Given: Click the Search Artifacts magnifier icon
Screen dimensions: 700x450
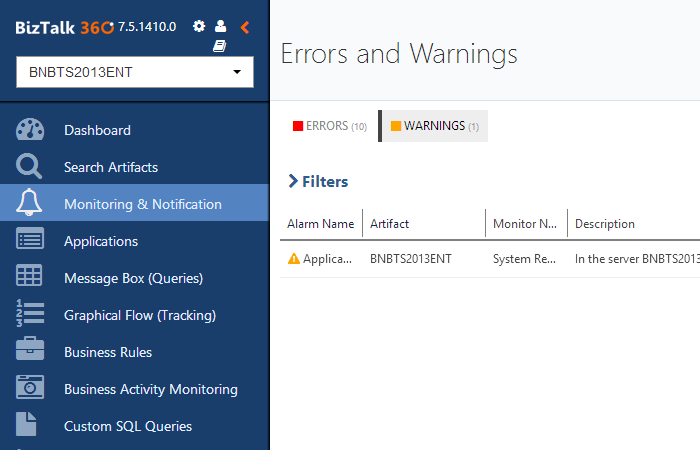Looking at the screenshot, I should coord(30,167).
